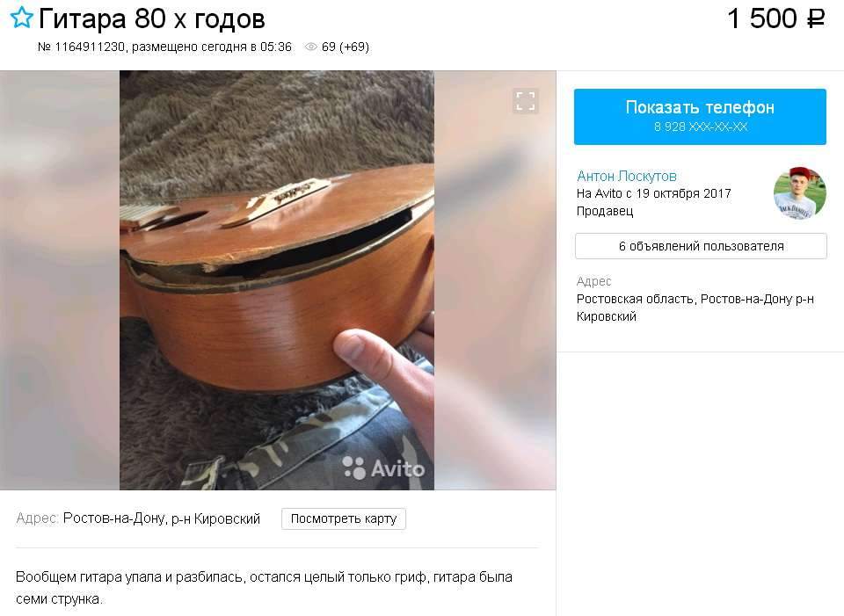Click listing number № 1164911230
This screenshot has height=616, width=844.
pos(81,47)
